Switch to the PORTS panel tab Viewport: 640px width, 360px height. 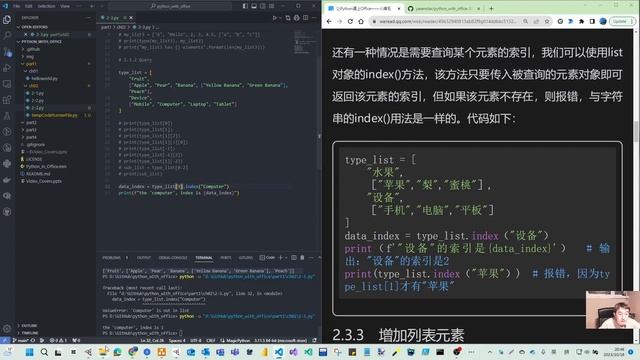(x=226, y=258)
